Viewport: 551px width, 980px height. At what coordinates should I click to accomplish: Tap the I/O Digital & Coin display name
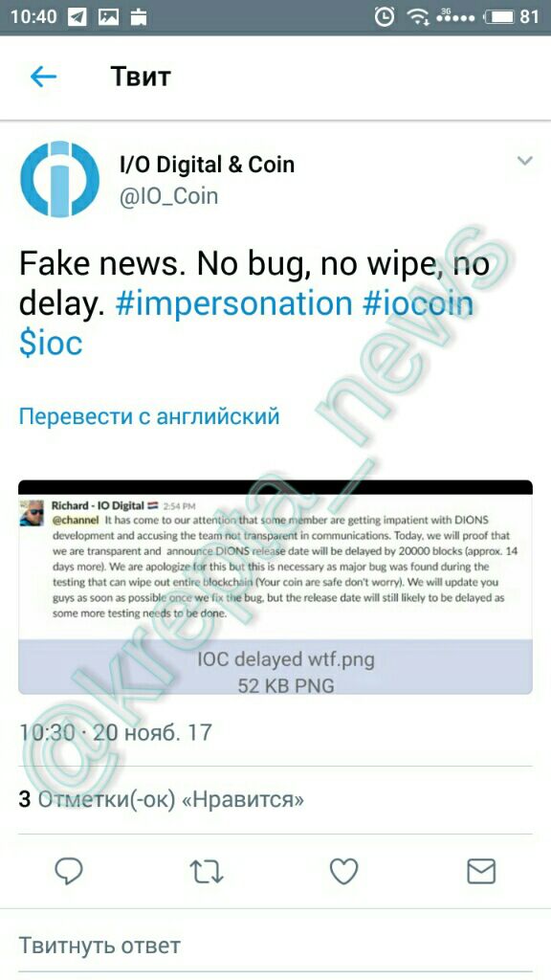(207, 165)
